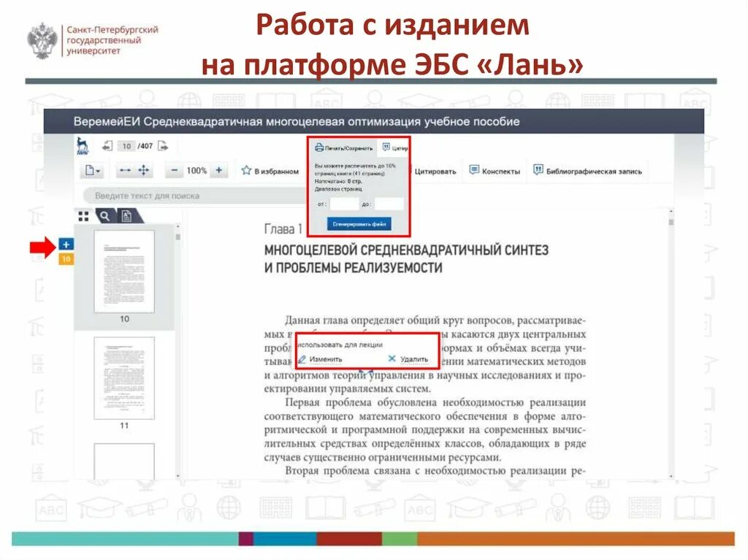
Task: Click the Глава 1 heading
Action: pos(283,229)
